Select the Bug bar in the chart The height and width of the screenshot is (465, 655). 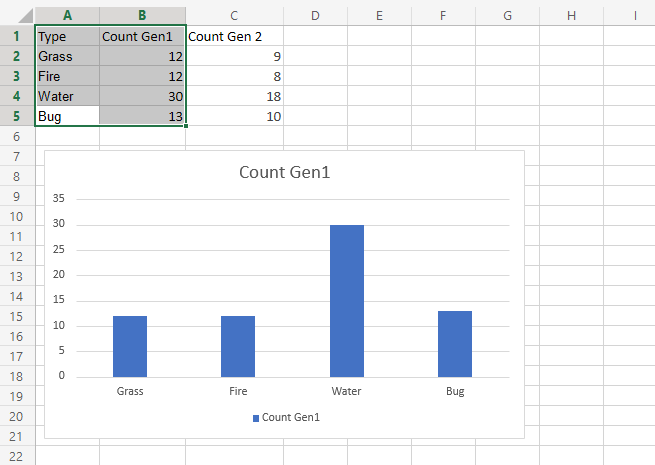pos(455,344)
